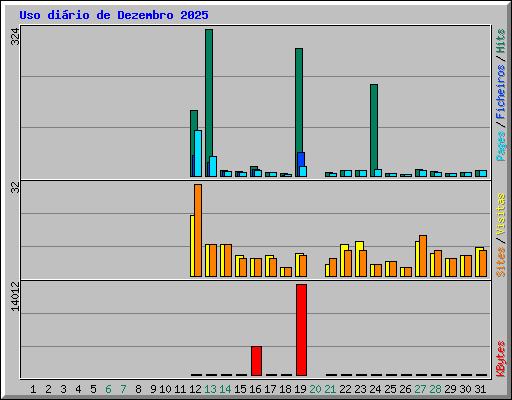Image resolution: width=512 pixels, height=400 pixels.
Task: Click the 14012 KBytes scale label
Action: [15, 296]
